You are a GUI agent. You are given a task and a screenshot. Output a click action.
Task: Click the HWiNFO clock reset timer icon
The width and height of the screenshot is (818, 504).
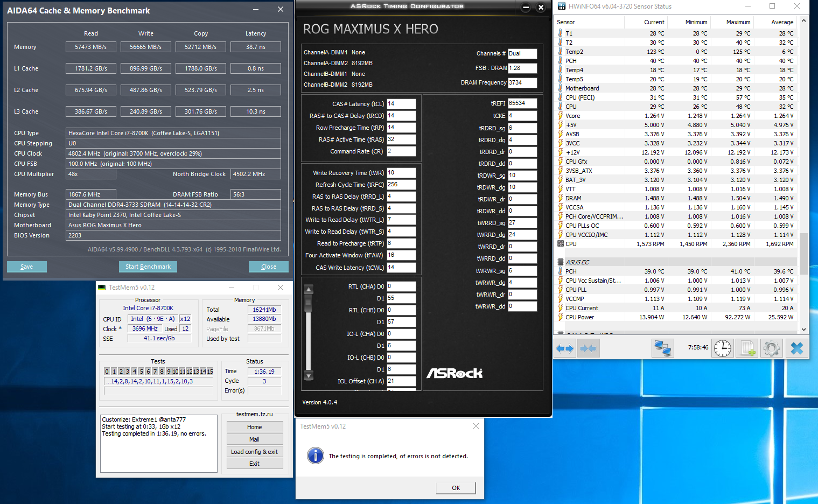[723, 348]
